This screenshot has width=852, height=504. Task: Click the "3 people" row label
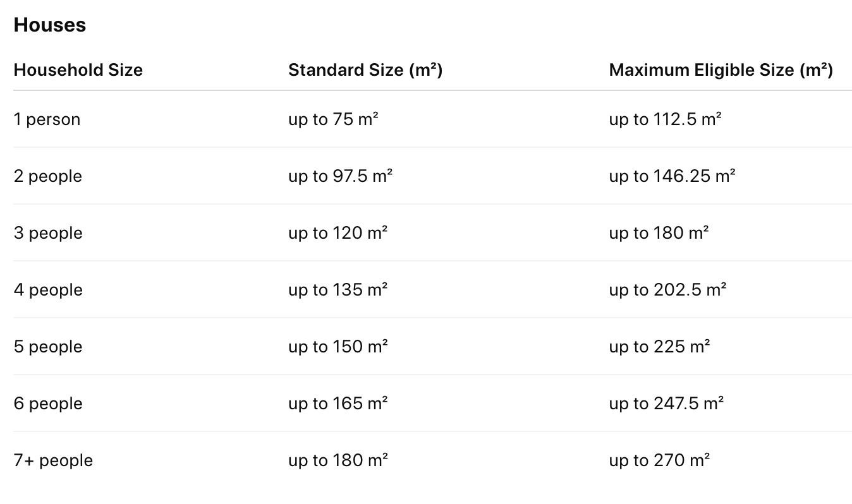coord(48,233)
